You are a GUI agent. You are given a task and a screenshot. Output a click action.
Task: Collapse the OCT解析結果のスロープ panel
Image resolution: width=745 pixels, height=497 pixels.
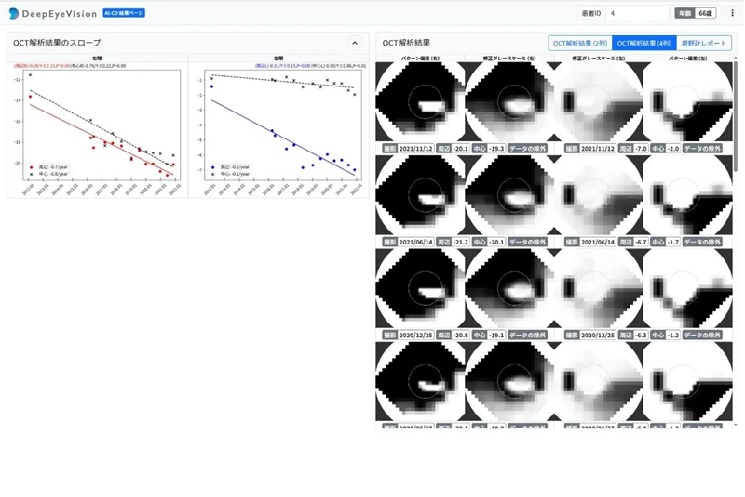(x=354, y=43)
